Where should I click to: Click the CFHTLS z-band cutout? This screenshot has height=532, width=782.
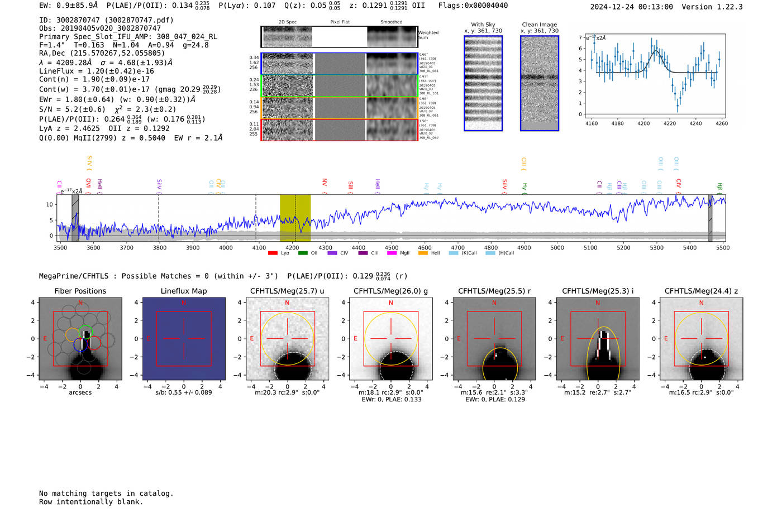pyautogui.click(x=701, y=339)
